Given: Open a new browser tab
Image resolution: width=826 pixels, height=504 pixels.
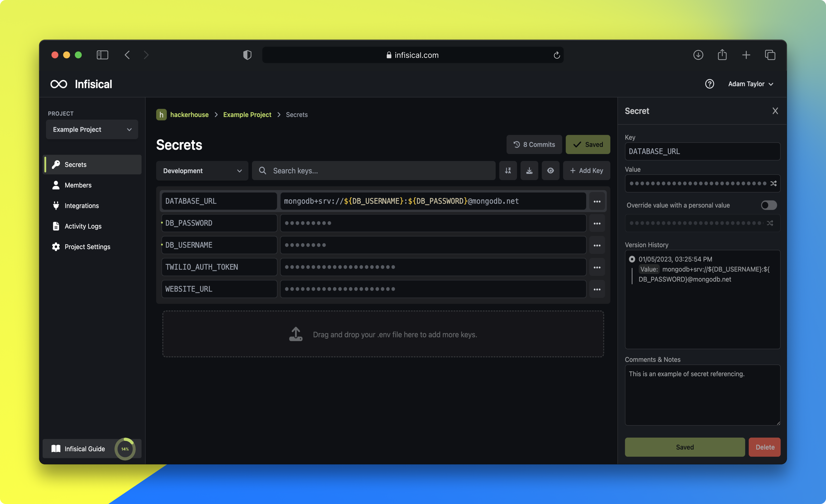Looking at the screenshot, I should [746, 55].
